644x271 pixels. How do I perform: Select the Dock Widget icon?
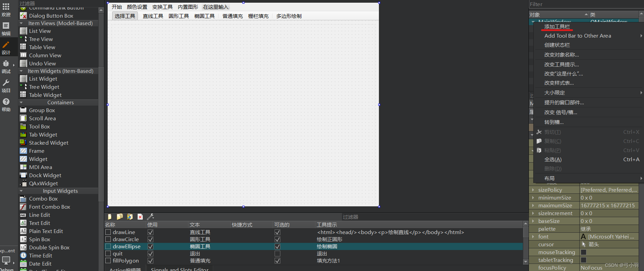pos(23,175)
